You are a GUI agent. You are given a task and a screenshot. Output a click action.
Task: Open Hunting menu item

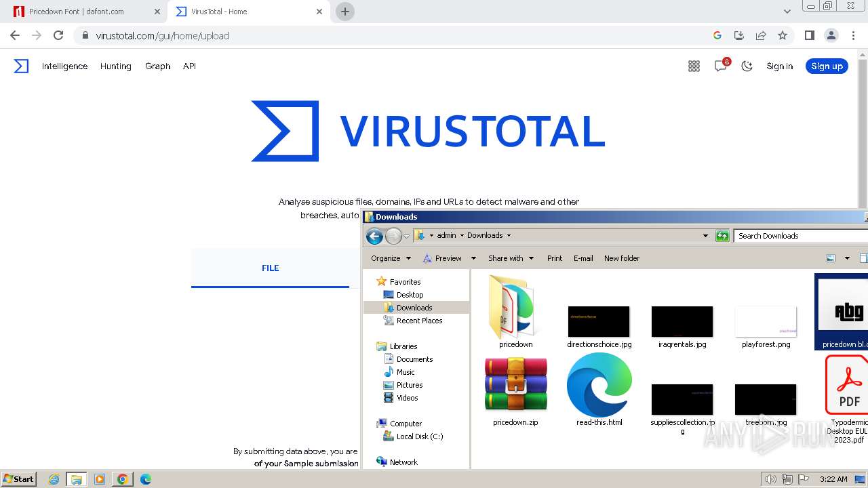point(115,66)
